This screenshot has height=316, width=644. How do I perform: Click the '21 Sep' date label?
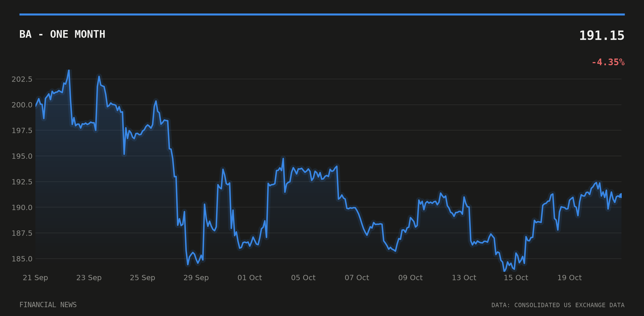tap(35, 278)
